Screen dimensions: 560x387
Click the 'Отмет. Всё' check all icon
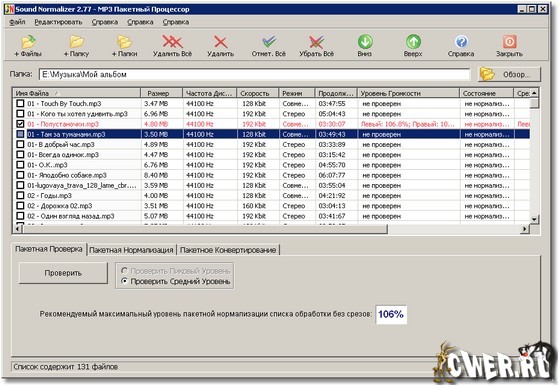269,41
